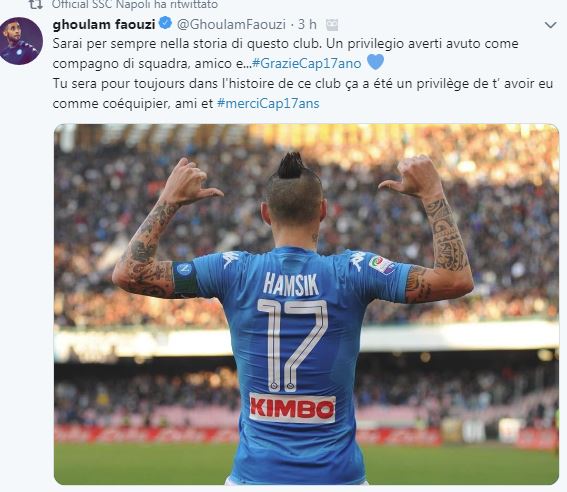This screenshot has height=492, width=567.
Task: Open the #merciCap17ans hashtag
Action: click(268, 104)
